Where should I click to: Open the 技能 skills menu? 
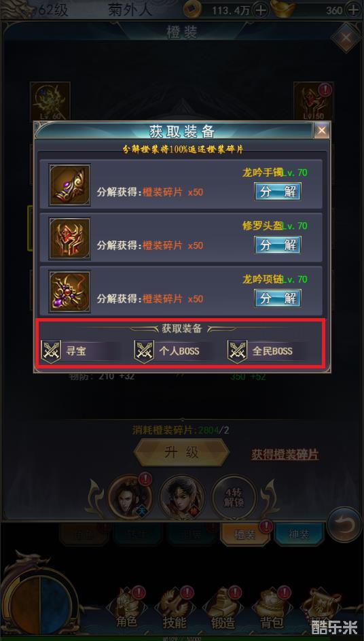tap(175, 610)
